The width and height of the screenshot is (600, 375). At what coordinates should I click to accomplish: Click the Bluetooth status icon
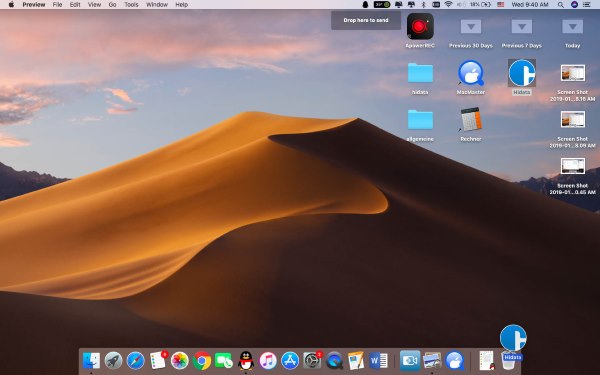(x=423, y=5)
